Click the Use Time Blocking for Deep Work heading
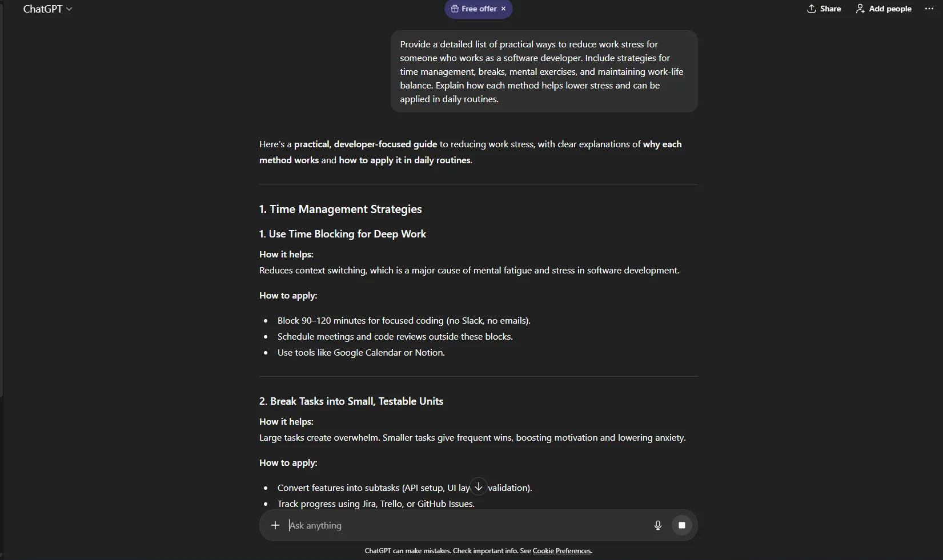This screenshot has width=943, height=560. tap(343, 234)
